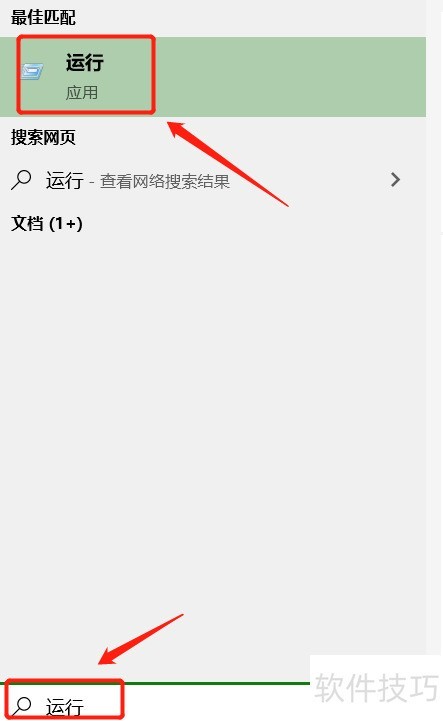Click the red arrow pointing at search box

[141, 639]
